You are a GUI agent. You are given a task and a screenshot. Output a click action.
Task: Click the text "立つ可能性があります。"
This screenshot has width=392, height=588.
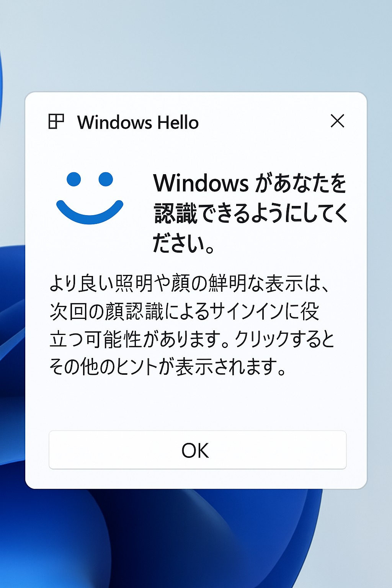coord(139,339)
